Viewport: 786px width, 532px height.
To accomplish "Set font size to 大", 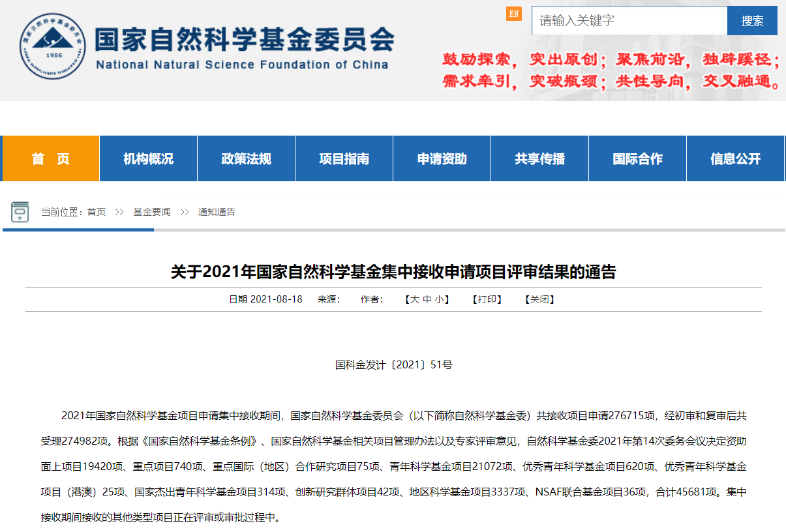I will pos(414,300).
